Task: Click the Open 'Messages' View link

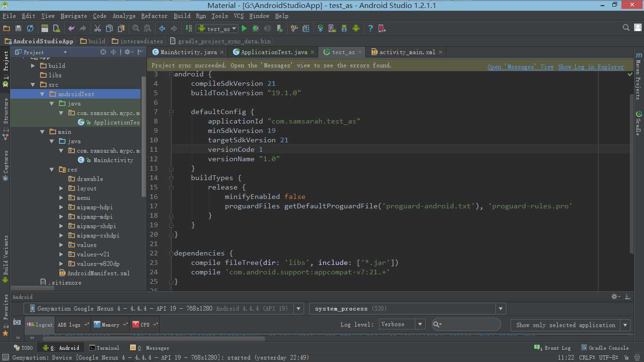Action: 520,66
